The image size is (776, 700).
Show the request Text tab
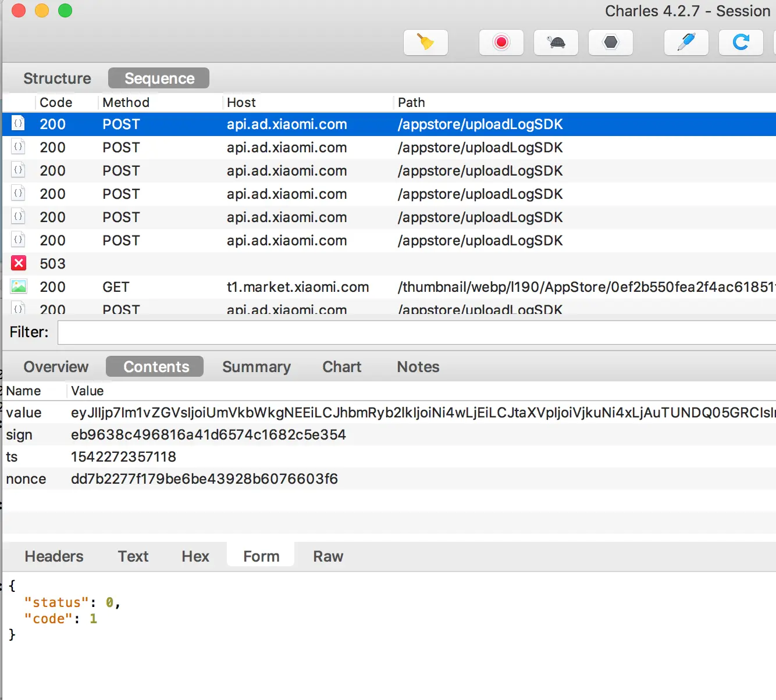coord(133,556)
